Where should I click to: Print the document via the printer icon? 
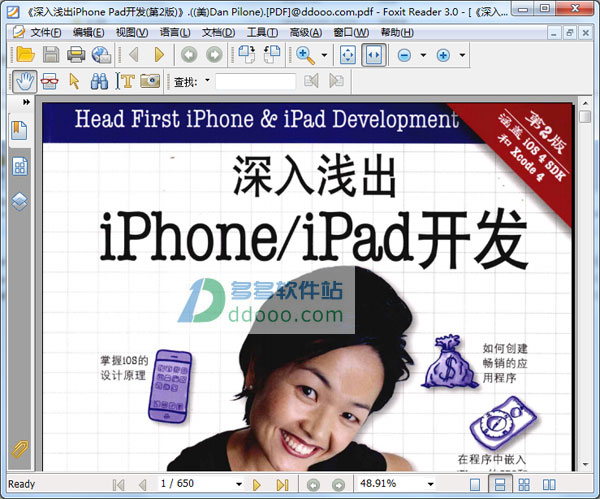tap(76, 55)
